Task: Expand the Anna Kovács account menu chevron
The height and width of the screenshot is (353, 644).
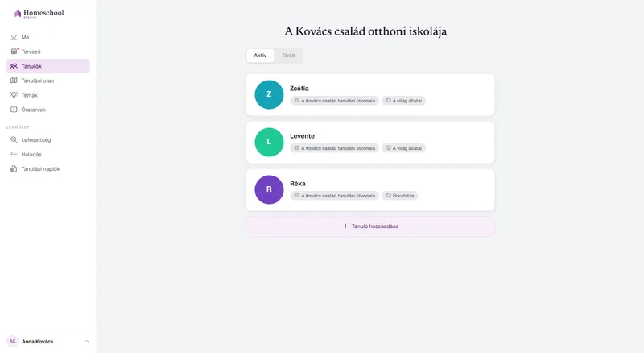Action: (x=87, y=342)
